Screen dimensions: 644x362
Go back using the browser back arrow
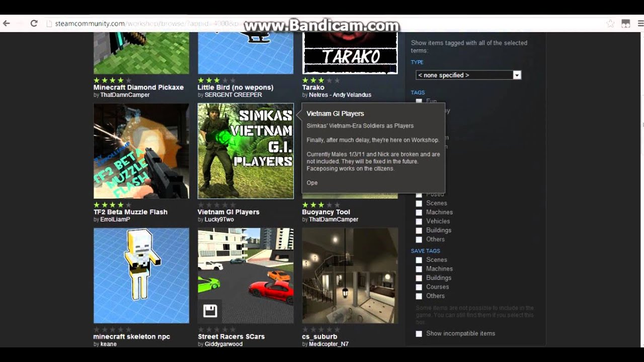point(7,23)
